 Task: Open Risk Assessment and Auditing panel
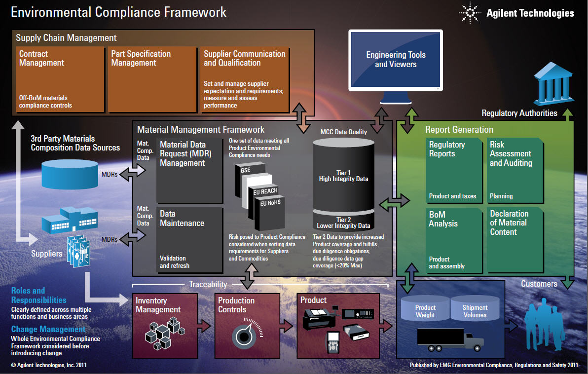(x=515, y=170)
